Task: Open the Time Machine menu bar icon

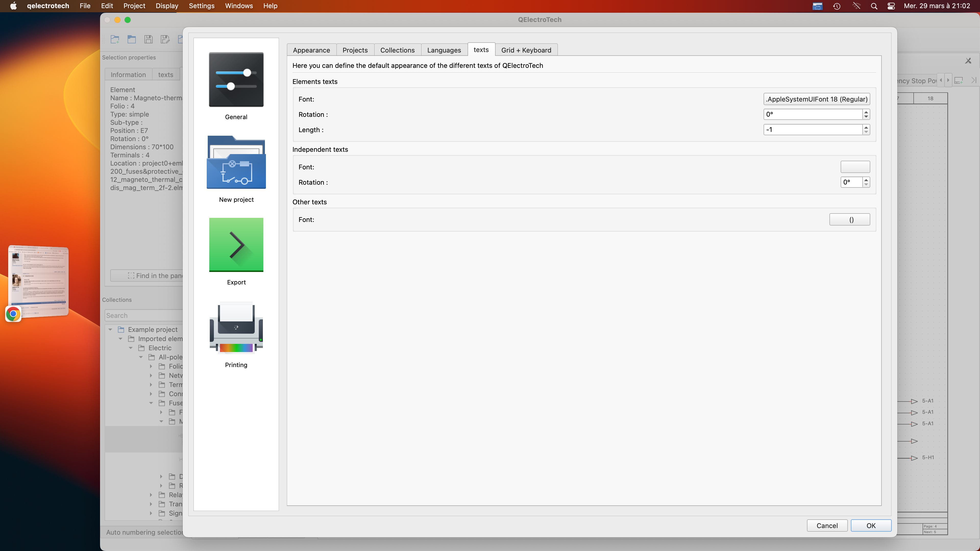Action: coord(837,6)
